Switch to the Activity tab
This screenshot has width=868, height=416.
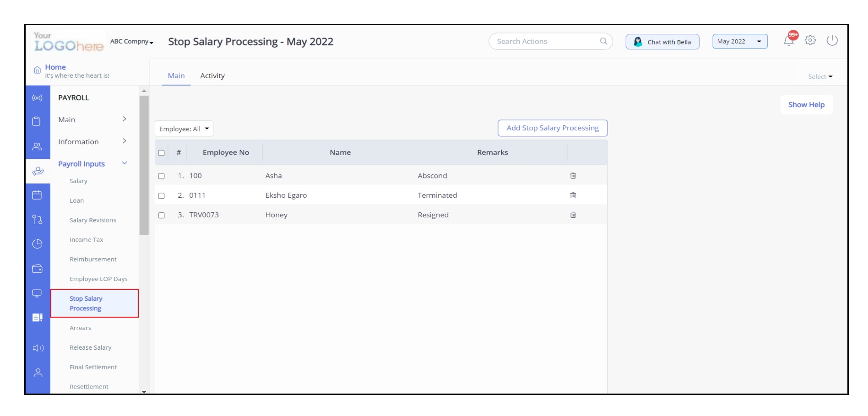coord(212,76)
